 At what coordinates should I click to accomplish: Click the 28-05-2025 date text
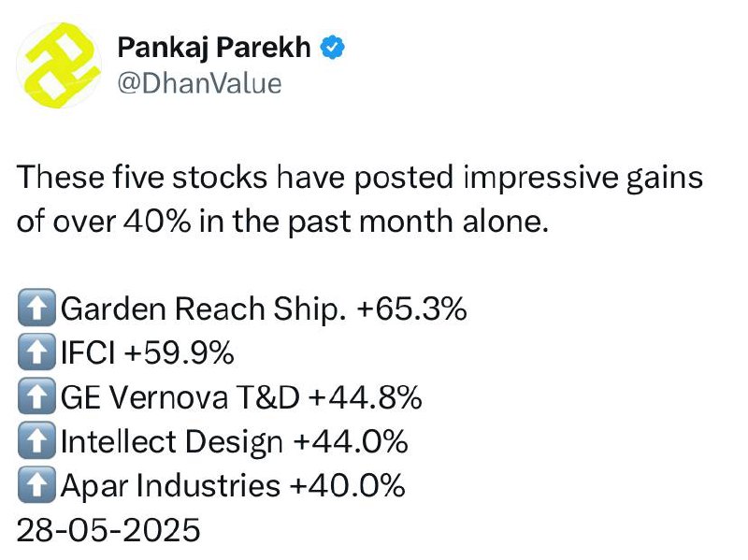click(108, 530)
